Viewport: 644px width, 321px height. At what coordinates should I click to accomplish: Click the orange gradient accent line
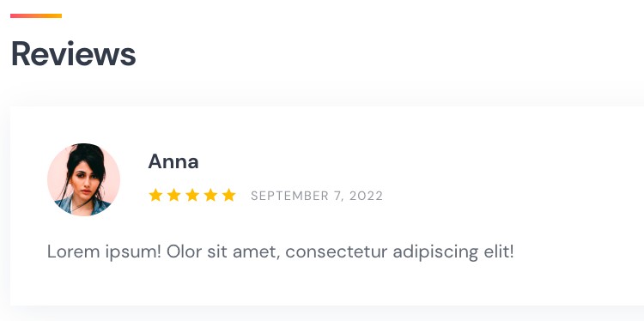pos(36,16)
